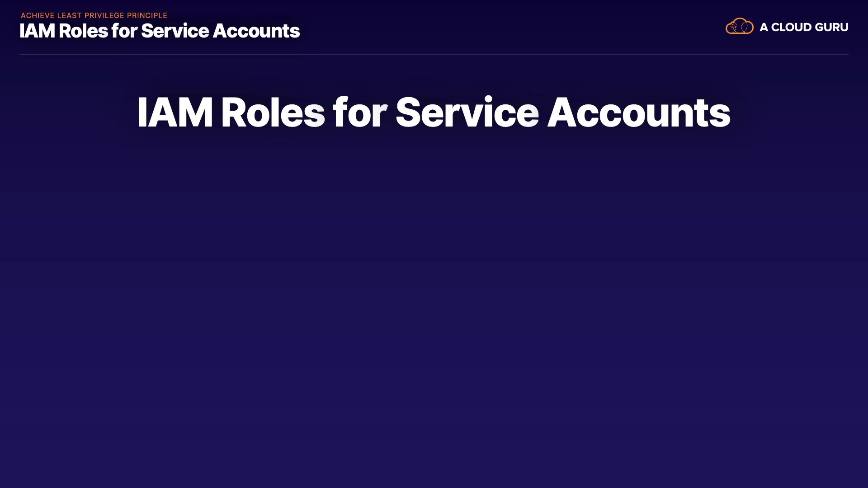Viewport: 868px width, 488px height.
Task: Click "for" in the small header title
Action: point(124,31)
